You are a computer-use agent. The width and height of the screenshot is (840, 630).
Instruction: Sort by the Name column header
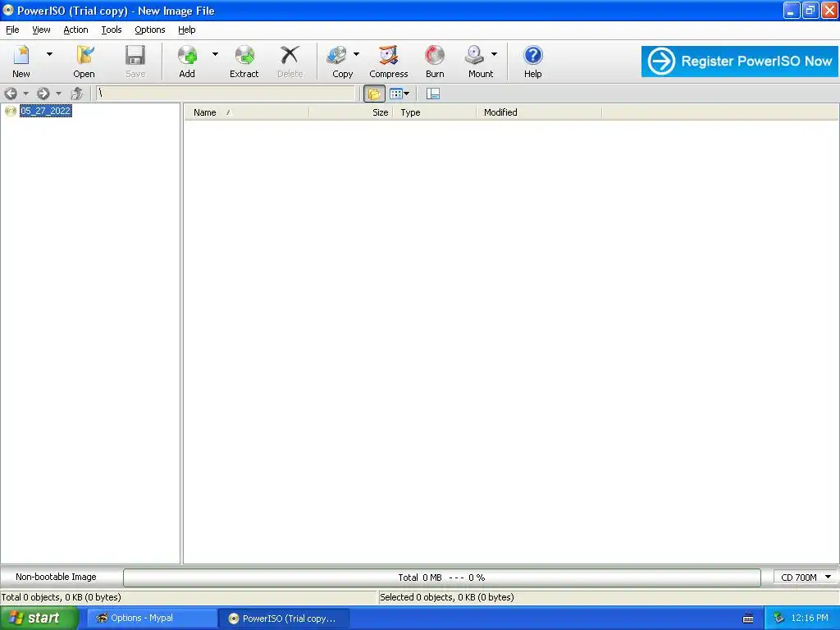[x=246, y=112]
